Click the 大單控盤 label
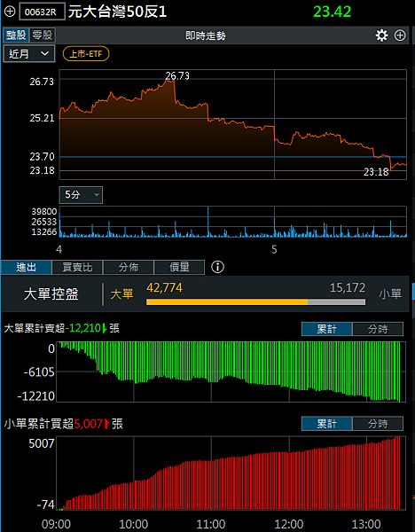This screenshot has width=415, height=532. click(x=51, y=293)
